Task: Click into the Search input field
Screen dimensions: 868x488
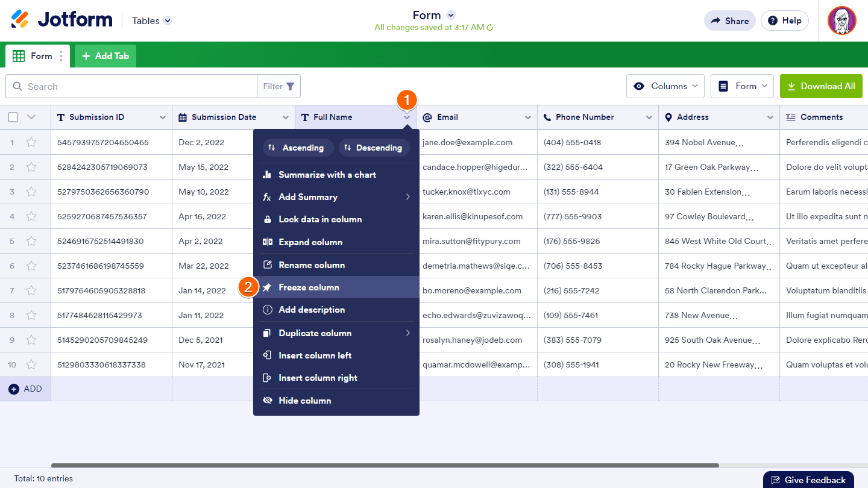Action: [x=139, y=86]
